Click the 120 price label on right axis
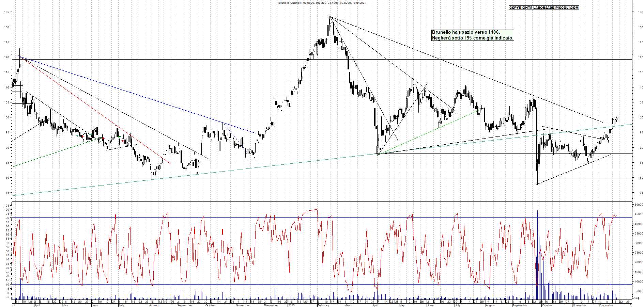This screenshot has height=307, width=644. point(641,57)
